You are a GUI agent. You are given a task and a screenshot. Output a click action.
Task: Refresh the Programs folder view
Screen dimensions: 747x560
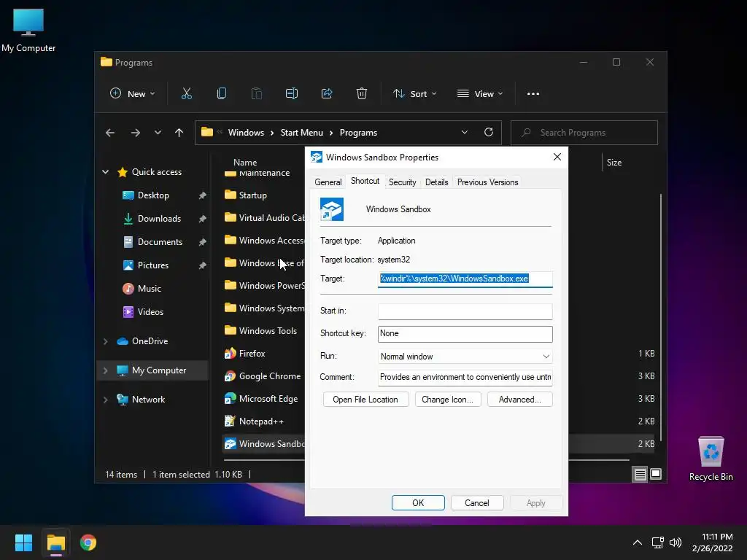(489, 133)
